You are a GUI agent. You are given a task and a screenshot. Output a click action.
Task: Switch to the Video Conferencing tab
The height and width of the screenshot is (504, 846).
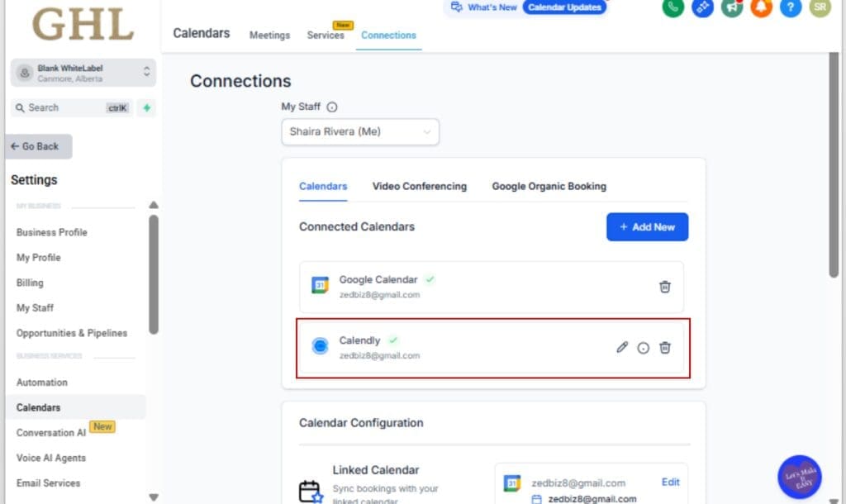pyautogui.click(x=419, y=186)
